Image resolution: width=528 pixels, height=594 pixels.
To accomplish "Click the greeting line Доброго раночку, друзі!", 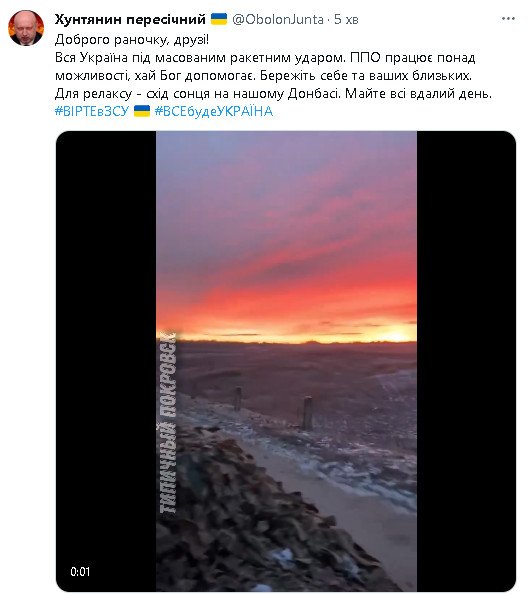I will coord(132,40).
